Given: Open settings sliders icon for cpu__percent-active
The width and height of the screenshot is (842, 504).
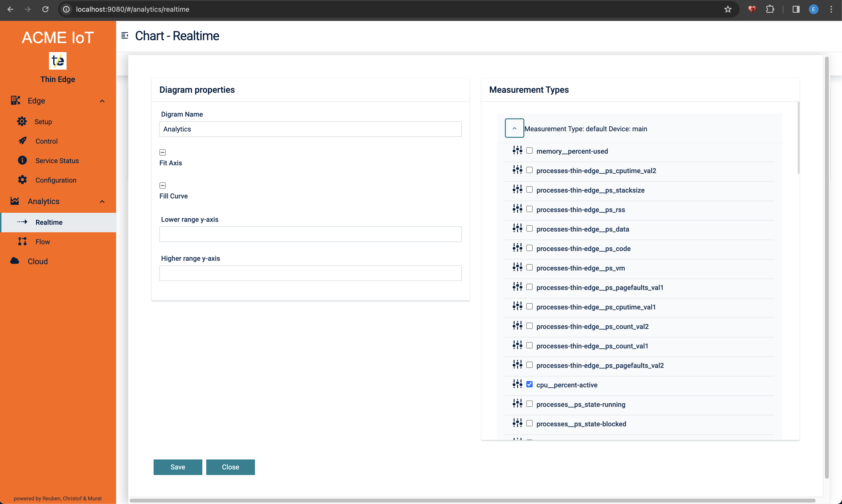Looking at the screenshot, I should point(517,384).
